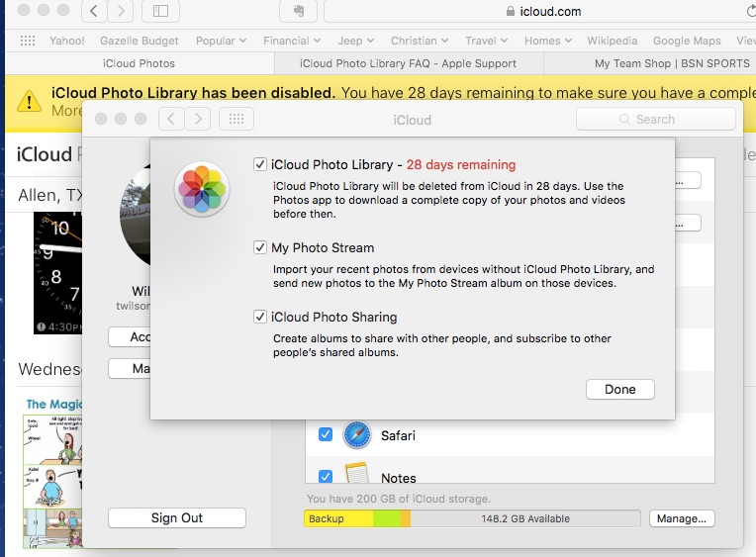This screenshot has width=756, height=557.
Task: Click the Search field in iCloud preferences
Action: pyautogui.click(x=656, y=119)
